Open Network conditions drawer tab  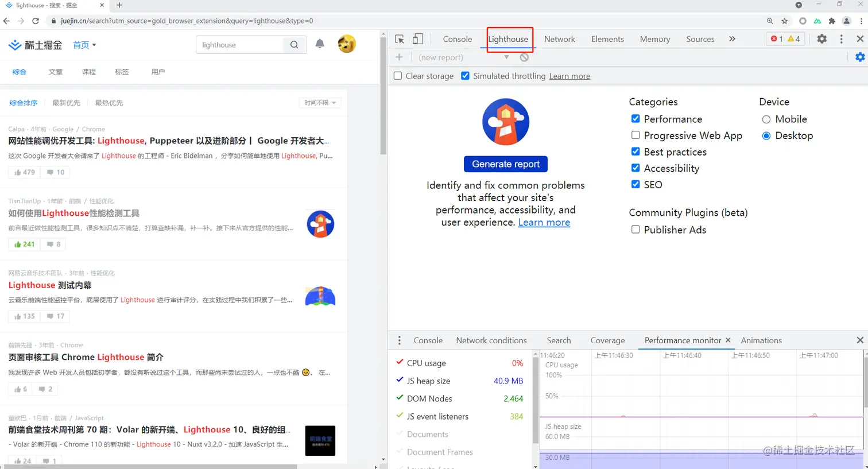(491, 340)
